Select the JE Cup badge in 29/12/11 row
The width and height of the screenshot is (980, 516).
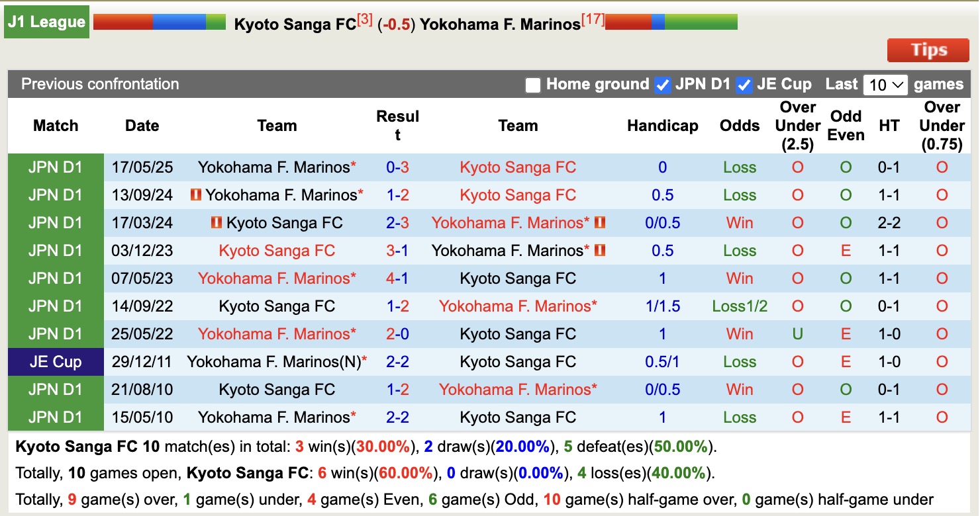pyautogui.click(x=55, y=361)
